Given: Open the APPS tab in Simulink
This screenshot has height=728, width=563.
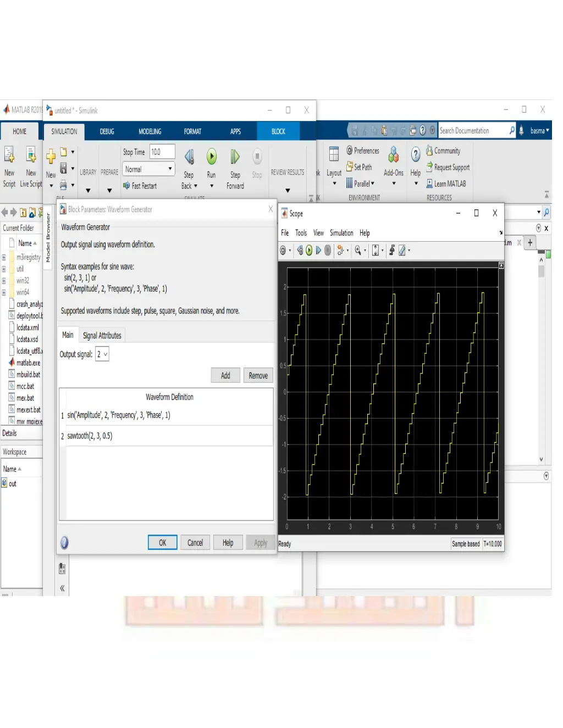Looking at the screenshot, I should [x=235, y=131].
